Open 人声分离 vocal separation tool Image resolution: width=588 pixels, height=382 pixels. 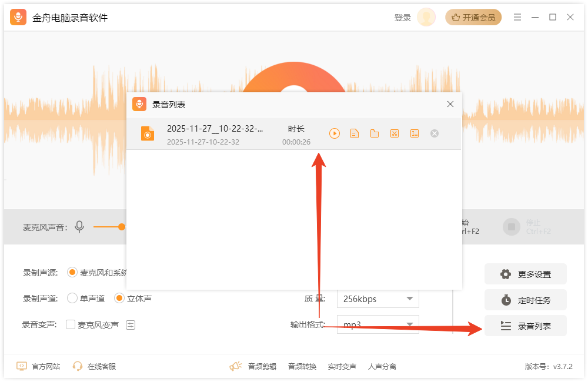pos(382,366)
